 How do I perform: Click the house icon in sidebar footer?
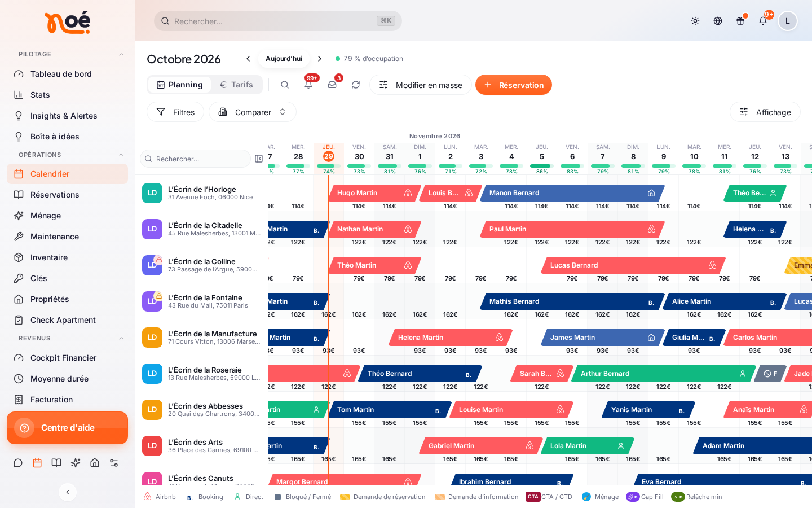click(95, 463)
